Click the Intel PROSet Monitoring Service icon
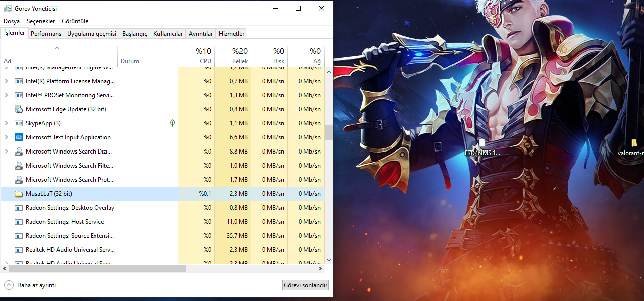Viewport: 644px width, 301px height. pyautogui.click(x=19, y=95)
